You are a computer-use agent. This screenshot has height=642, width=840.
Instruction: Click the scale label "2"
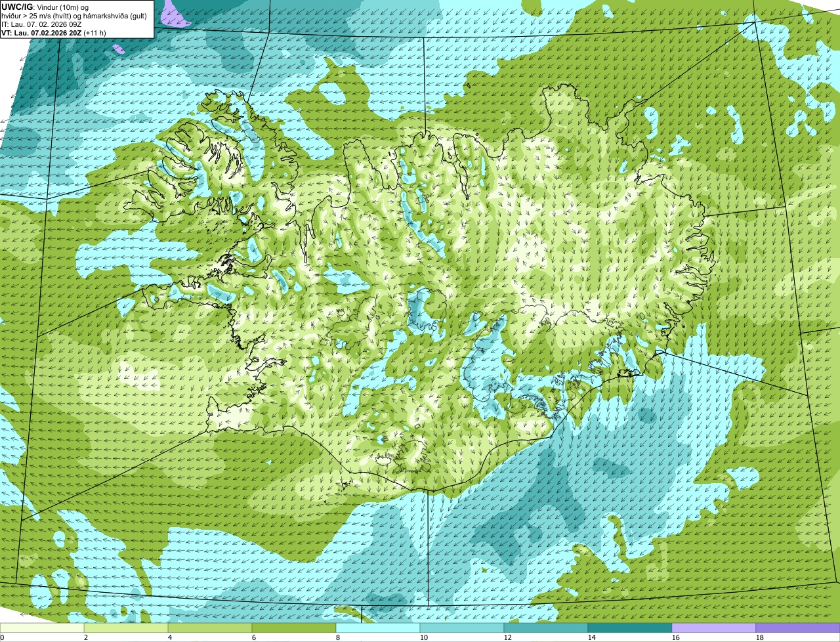pyautogui.click(x=86, y=637)
